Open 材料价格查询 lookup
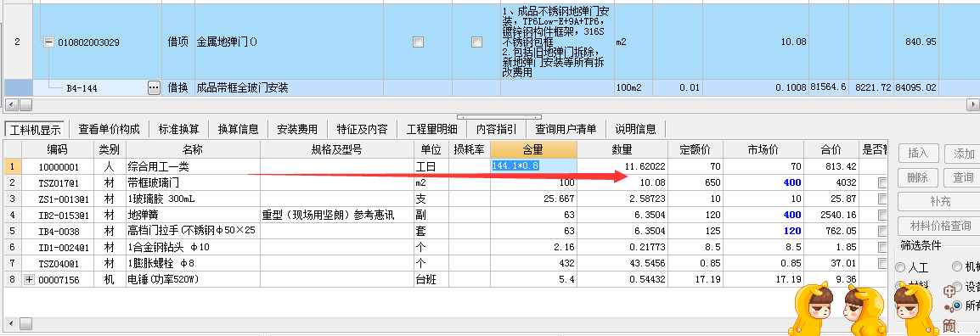The width and height of the screenshot is (980, 336). pos(938,226)
